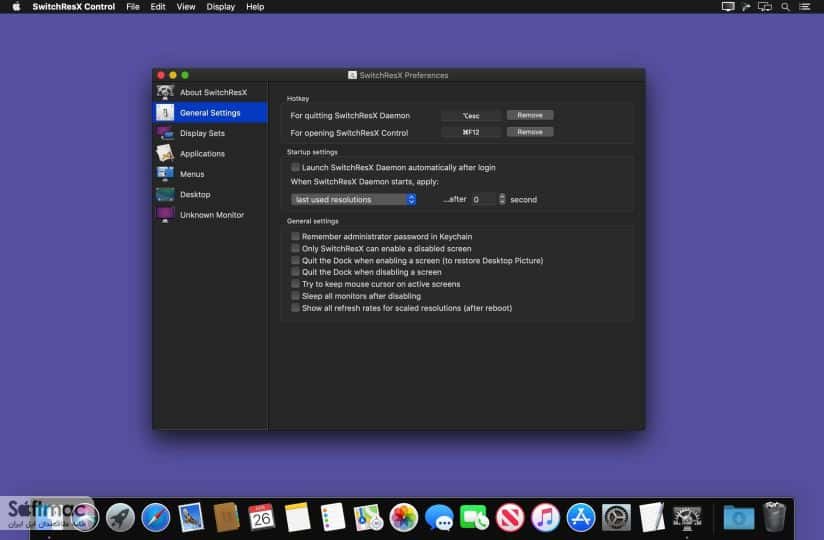Remove hotkey for quitting SwitchResX Daemon

(x=530, y=115)
